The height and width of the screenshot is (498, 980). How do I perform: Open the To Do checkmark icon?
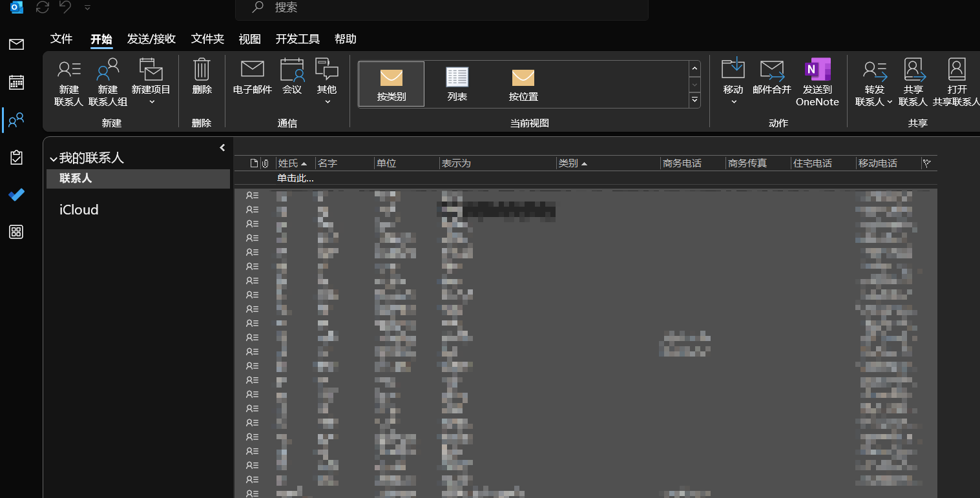point(16,194)
